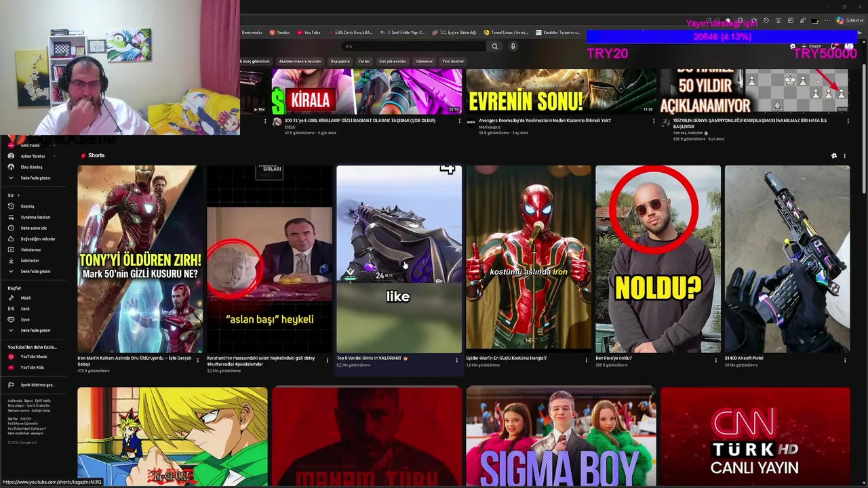The image size is (868, 488).
Task: Open options menu for Top 5 Vandal Skins short
Action: coord(456,361)
